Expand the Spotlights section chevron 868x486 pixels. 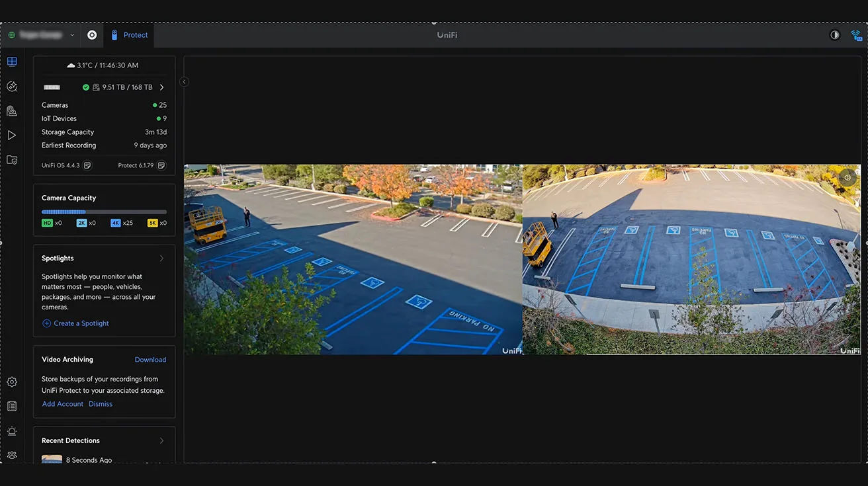click(161, 259)
